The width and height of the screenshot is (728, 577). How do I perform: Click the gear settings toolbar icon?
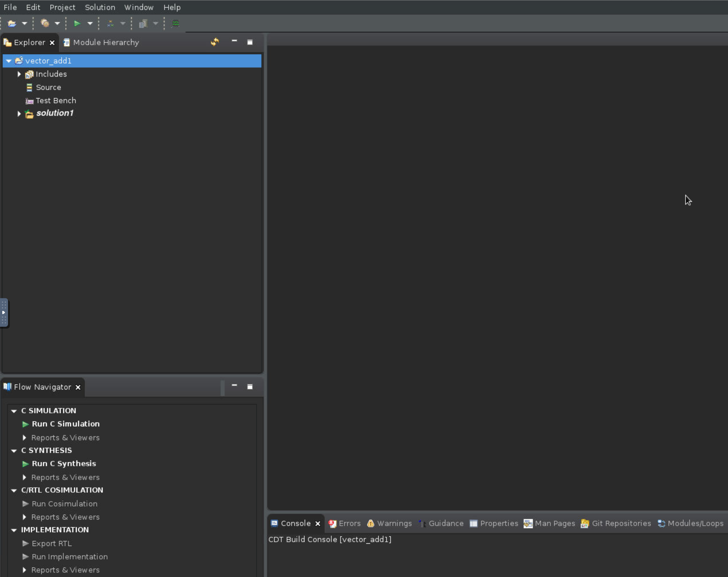tap(45, 23)
